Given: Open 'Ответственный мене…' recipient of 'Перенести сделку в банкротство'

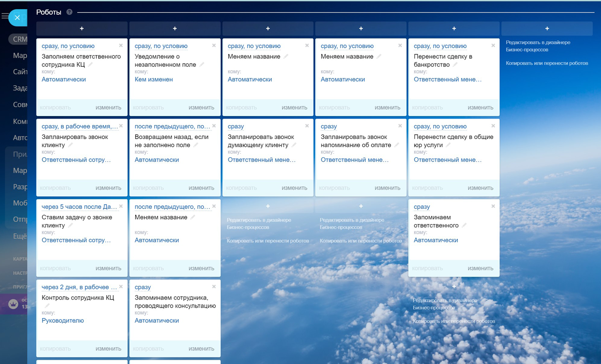Looking at the screenshot, I should [x=448, y=80].
